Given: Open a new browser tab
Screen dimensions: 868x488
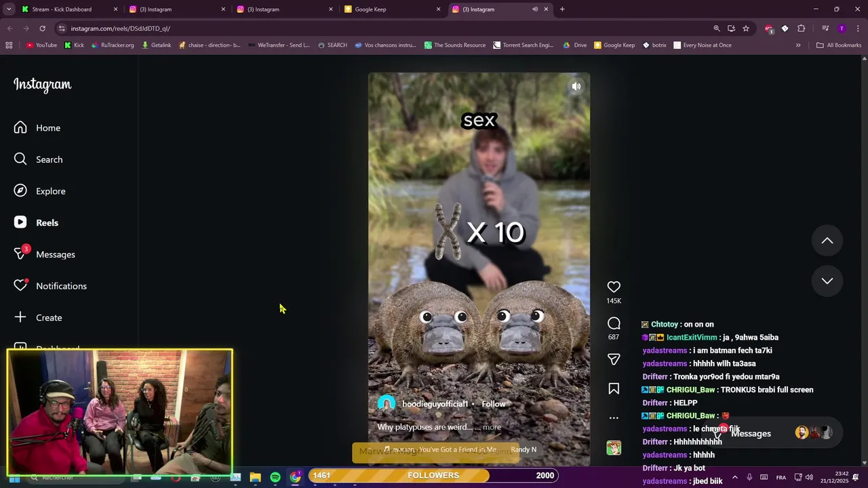Looking at the screenshot, I should 562,9.
